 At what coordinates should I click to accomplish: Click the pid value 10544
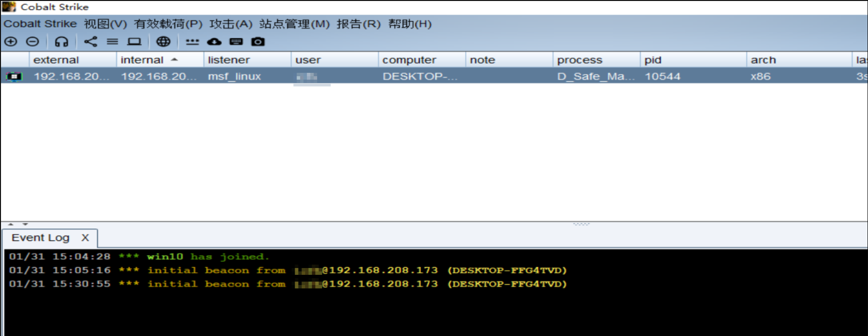[663, 76]
